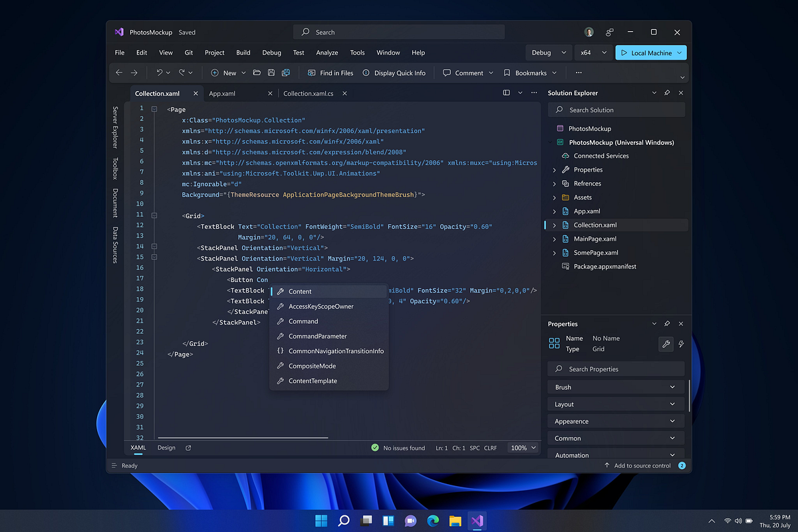This screenshot has height=532, width=798.
Task: Click the Undo icon
Action: [160, 72]
